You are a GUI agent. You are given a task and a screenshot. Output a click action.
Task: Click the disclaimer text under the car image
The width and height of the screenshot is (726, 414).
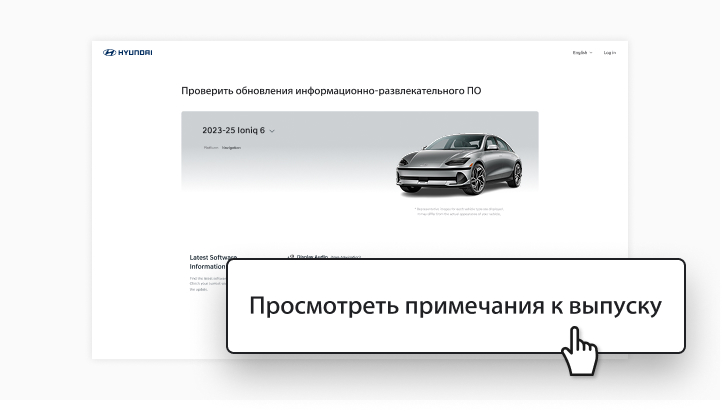pos(456,211)
